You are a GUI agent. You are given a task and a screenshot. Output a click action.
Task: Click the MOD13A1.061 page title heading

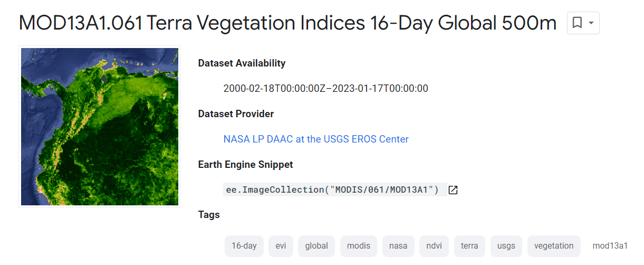(287, 23)
